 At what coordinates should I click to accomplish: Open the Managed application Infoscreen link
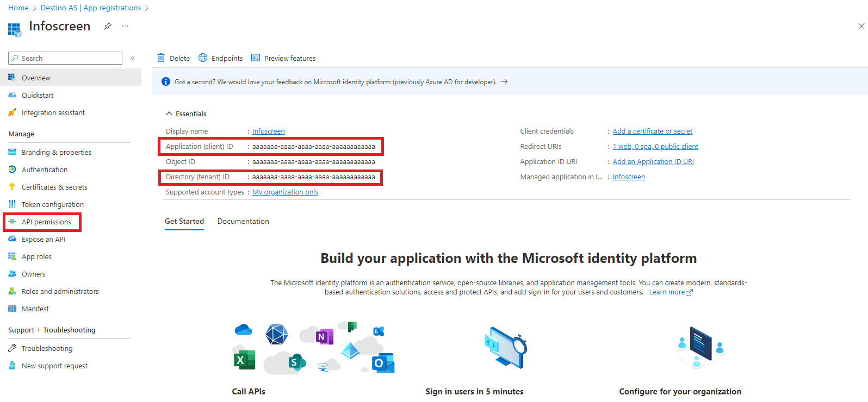[629, 177]
